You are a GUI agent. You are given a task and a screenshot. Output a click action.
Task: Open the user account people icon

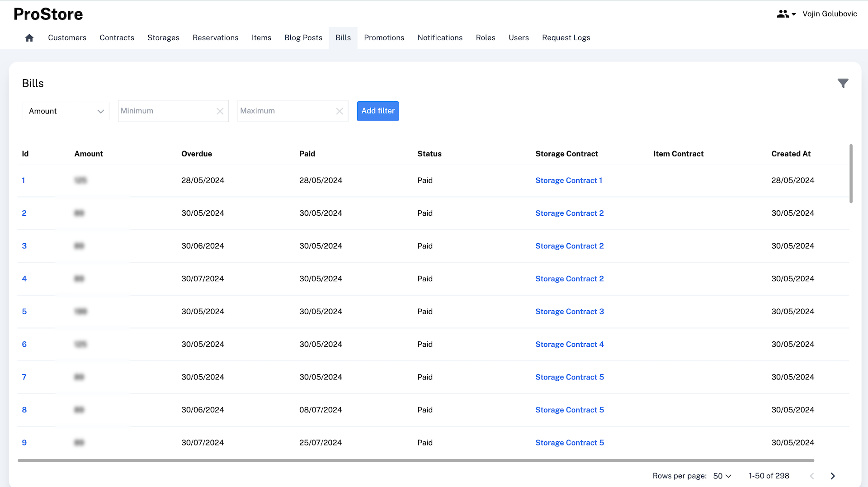(x=786, y=14)
